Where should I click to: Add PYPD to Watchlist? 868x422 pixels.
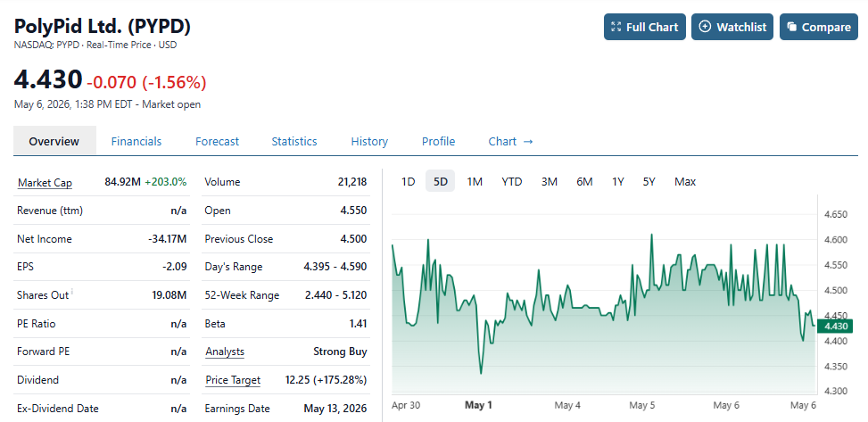click(733, 27)
